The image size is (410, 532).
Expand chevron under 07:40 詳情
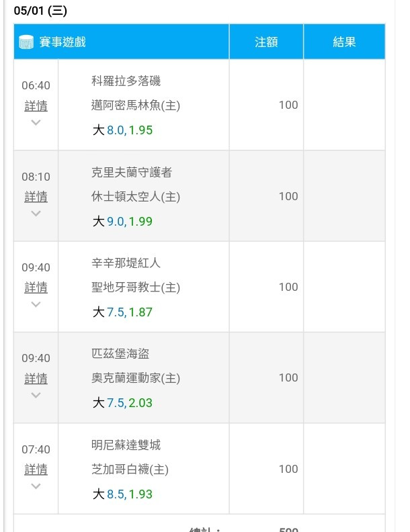point(36,486)
